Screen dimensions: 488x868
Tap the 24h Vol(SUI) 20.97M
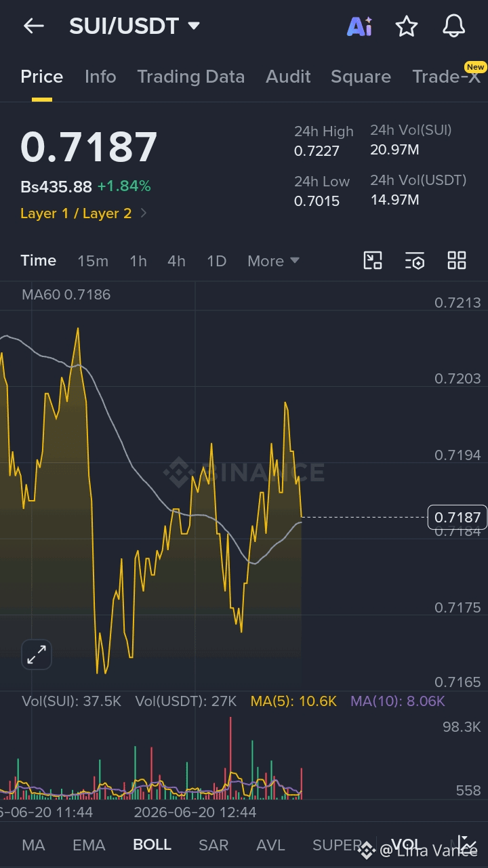tap(394, 149)
